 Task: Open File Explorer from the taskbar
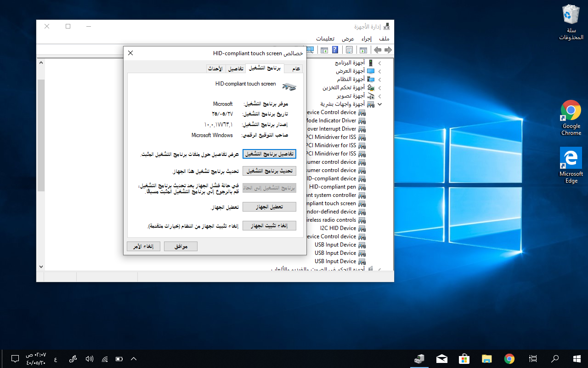tap(487, 359)
